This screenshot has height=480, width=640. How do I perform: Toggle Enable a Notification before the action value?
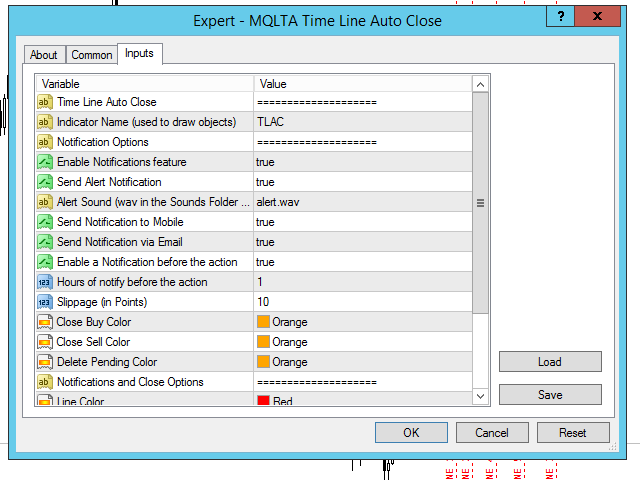265,262
